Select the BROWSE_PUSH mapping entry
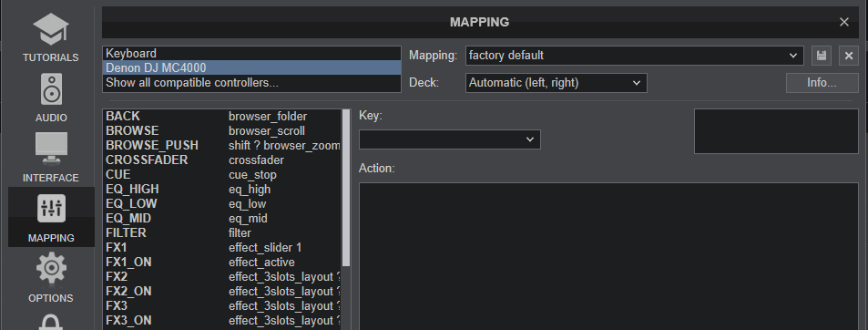The image size is (868, 330). [x=222, y=145]
